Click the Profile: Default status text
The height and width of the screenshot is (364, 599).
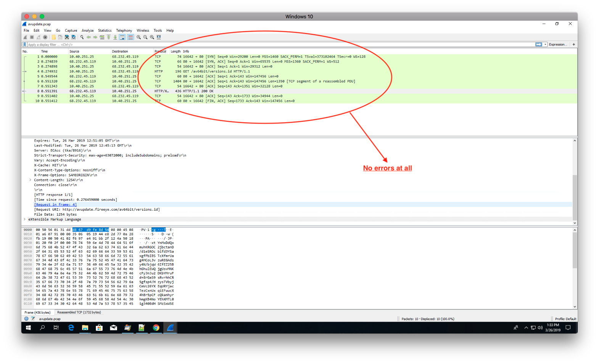566,319
